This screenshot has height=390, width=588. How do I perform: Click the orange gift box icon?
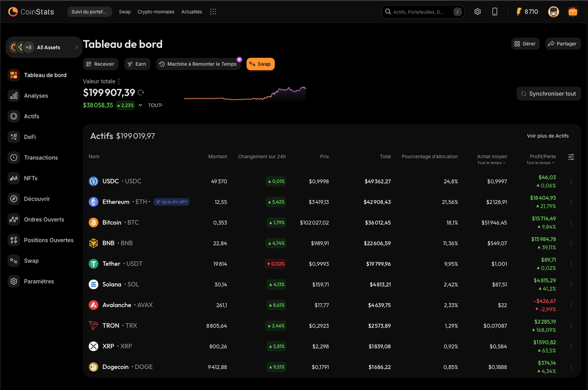pos(573,12)
